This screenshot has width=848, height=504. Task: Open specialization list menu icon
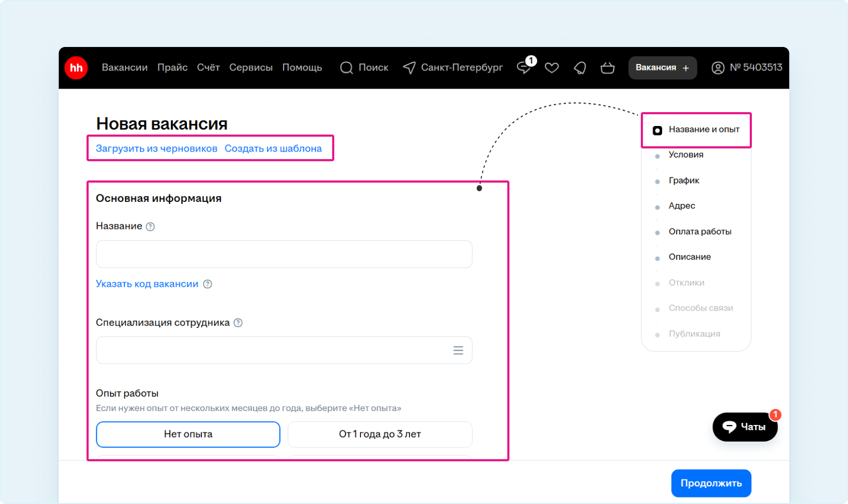tap(458, 350)
